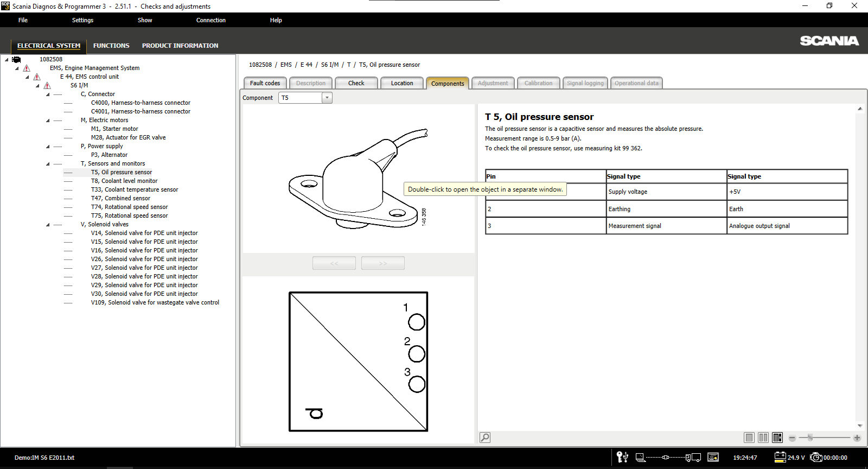
Task: Click the USB key status icon
Action: click(622, 458)
